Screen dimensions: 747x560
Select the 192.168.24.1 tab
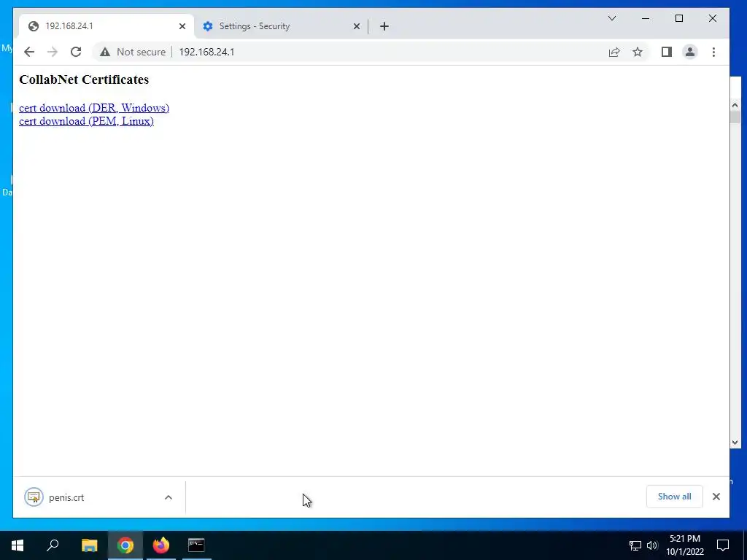point(106,26)
